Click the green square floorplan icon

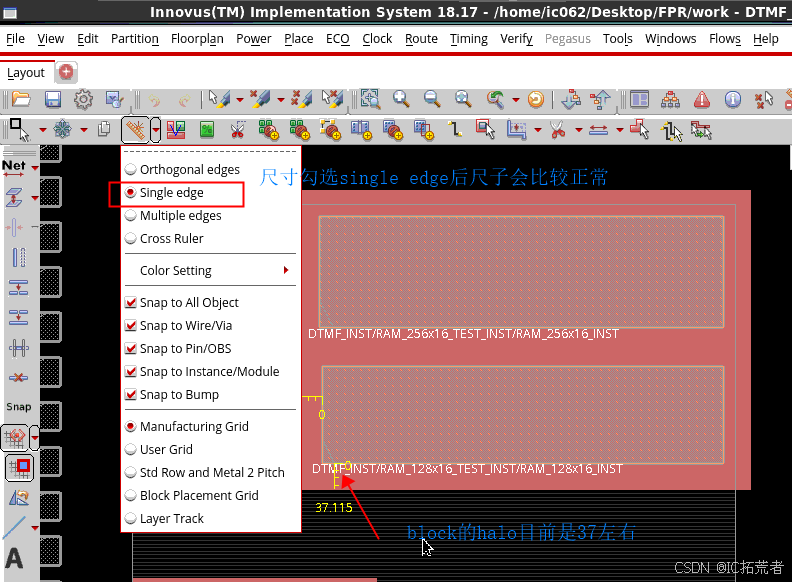point(207,130)
